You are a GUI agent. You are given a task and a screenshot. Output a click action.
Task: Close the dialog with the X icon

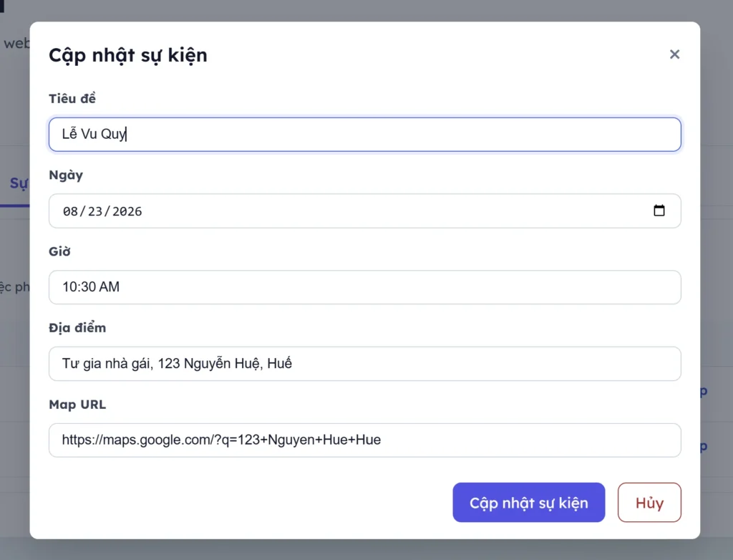click(674, 54)
